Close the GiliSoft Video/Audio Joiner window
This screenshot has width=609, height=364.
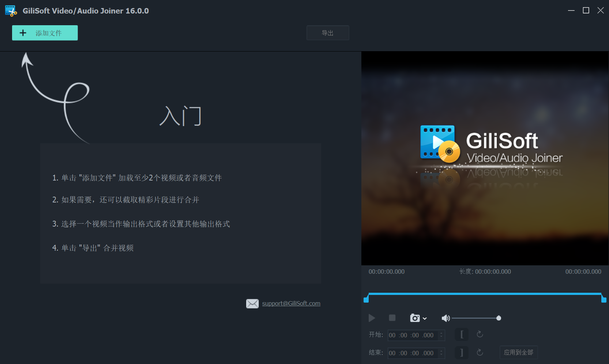(x=601, y=11)
